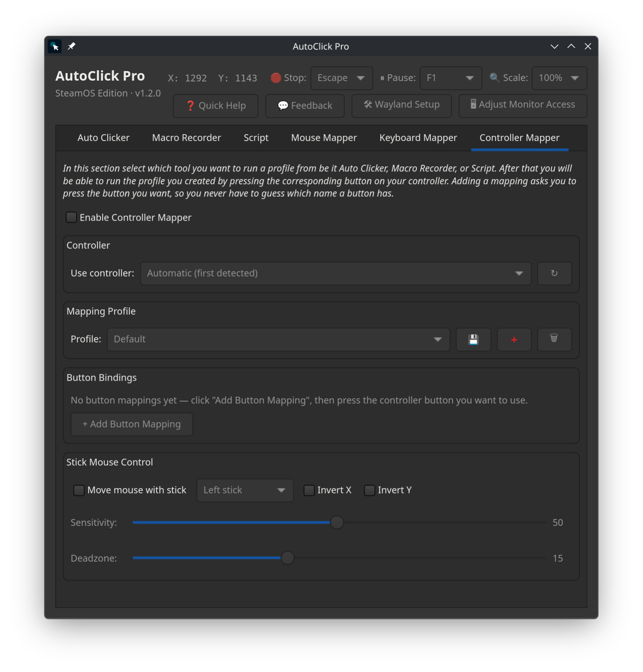The image size is (643, 672).
Task: Save the profile with floppy disk icon
Action: tap(473, 339)
